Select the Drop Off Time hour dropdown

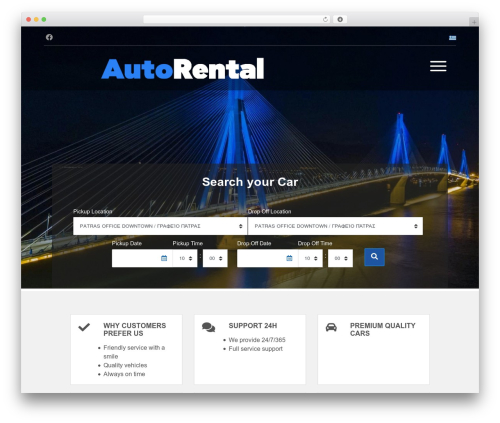pyautogui.click(x=311, y=258)
